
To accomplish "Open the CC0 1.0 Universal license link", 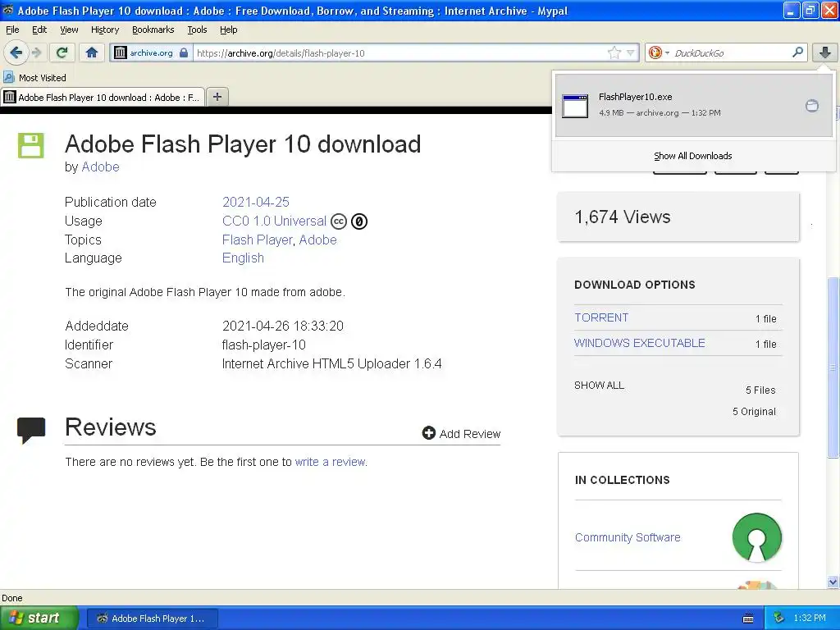I will click(274, 221).
